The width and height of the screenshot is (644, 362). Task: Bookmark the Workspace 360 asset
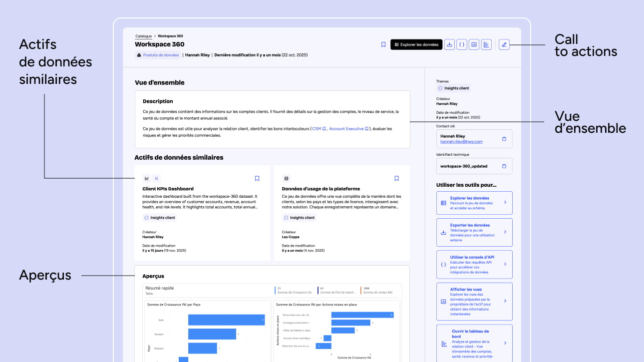[383, 44]
